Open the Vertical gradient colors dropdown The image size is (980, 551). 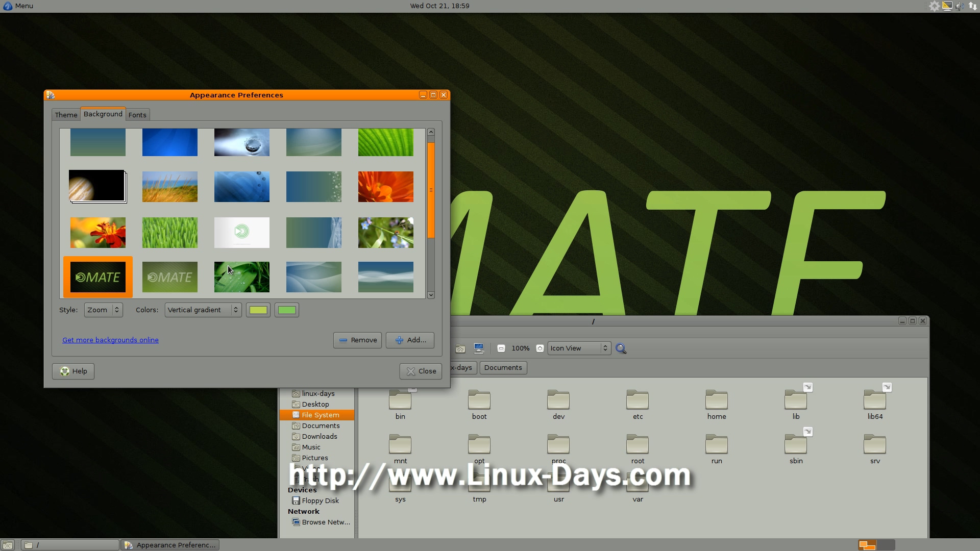(203, 310)
